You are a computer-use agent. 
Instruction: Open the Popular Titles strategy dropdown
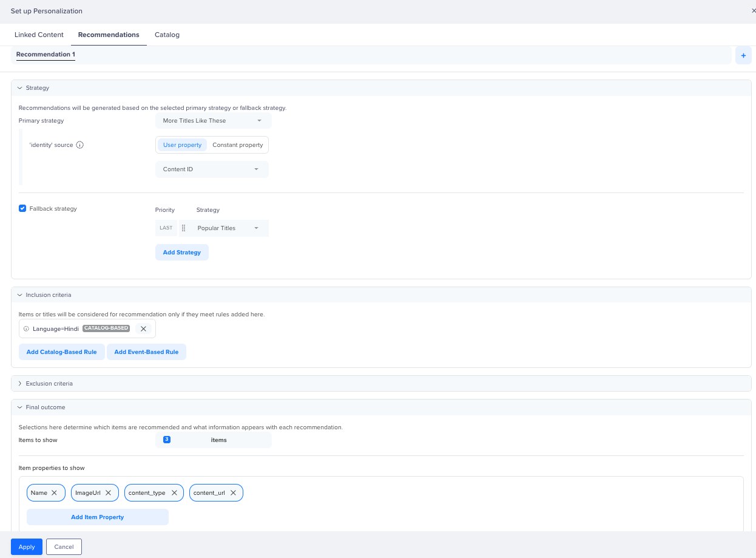[228, 228]
